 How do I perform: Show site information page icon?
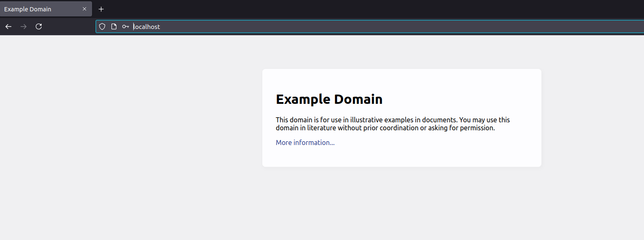point(113,26)
